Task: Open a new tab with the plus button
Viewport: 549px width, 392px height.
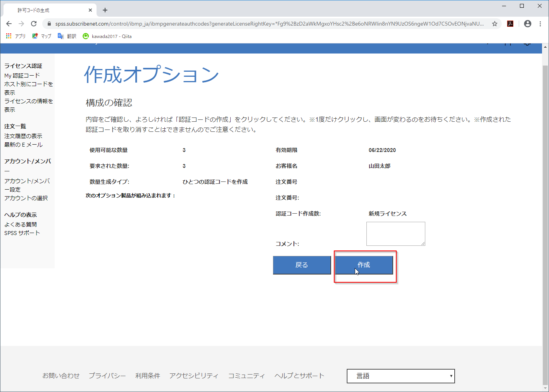Action: pyautogui.click(x=105, y=10)
